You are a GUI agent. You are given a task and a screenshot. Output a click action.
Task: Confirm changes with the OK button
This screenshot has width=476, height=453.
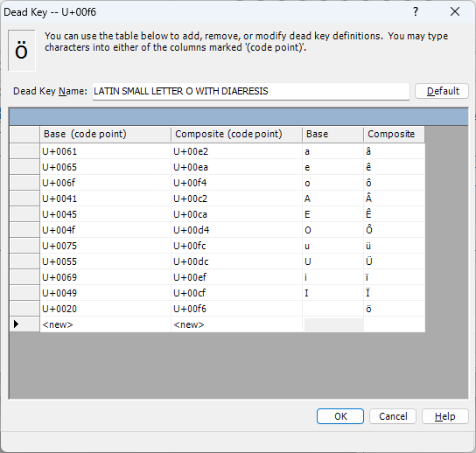340,416
